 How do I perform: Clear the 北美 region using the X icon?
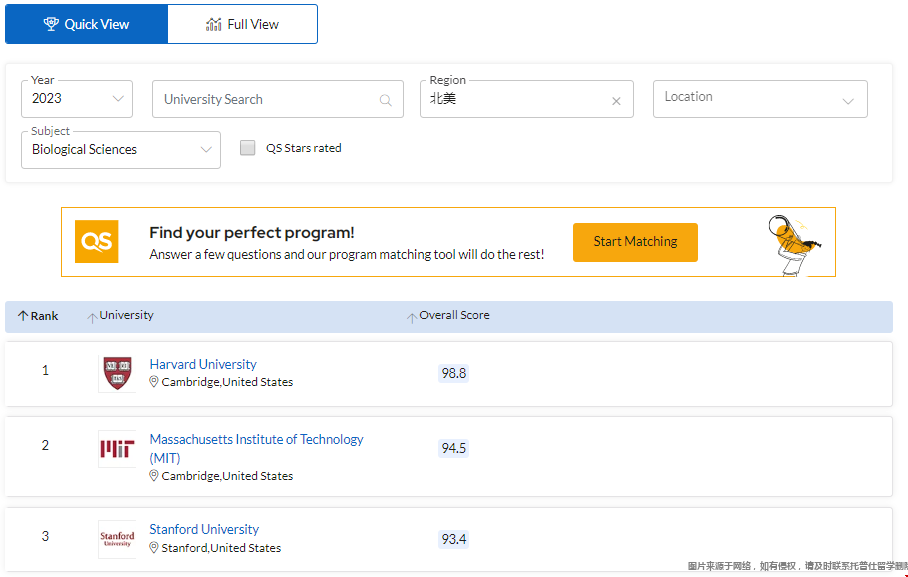click(x=616, y=99)
